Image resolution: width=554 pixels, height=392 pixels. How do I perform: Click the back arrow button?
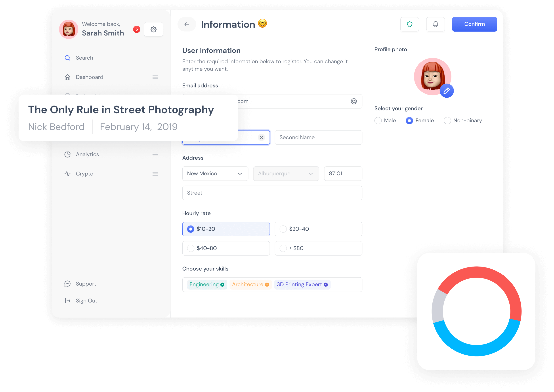(x=187, y=24)
